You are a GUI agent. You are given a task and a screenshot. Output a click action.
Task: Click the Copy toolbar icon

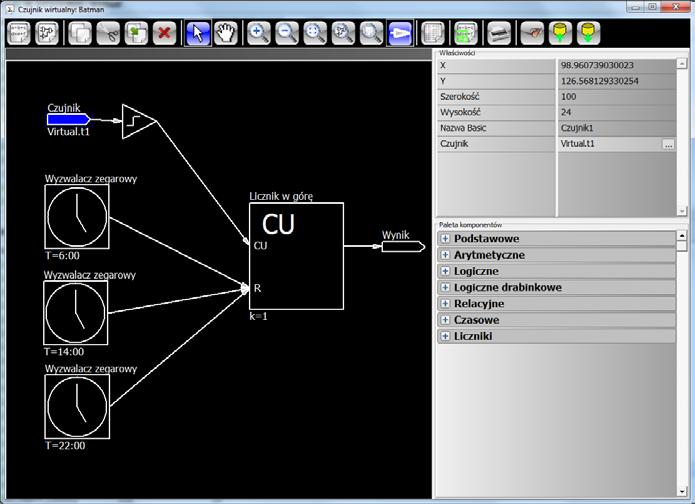(80, 33)
